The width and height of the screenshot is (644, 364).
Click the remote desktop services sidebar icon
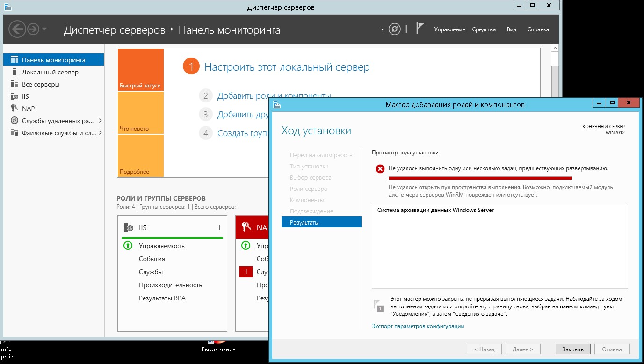(x=14, y=121)
